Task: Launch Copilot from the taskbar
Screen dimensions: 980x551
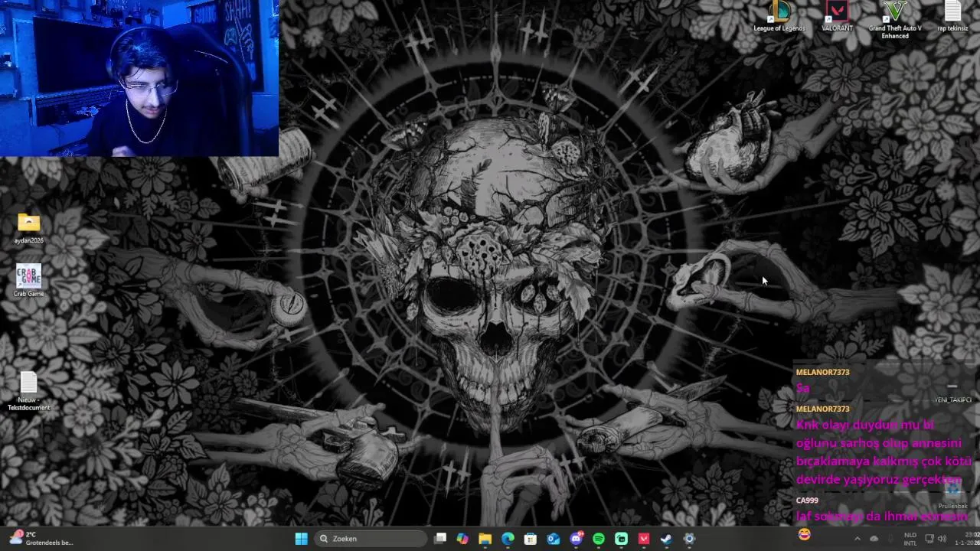Action: pos(462,539)
